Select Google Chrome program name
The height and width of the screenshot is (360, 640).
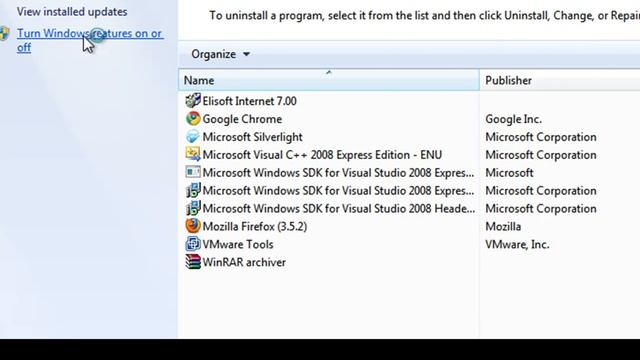[242, 119]
